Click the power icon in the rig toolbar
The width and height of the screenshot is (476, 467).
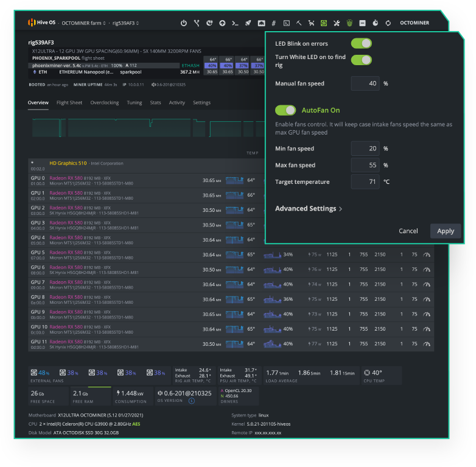(x=184, y=23)
